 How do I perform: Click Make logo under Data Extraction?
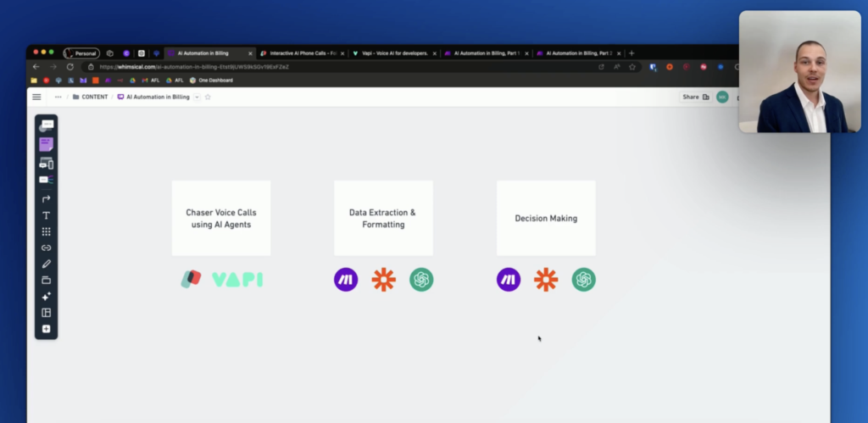(x=346, y=280)
